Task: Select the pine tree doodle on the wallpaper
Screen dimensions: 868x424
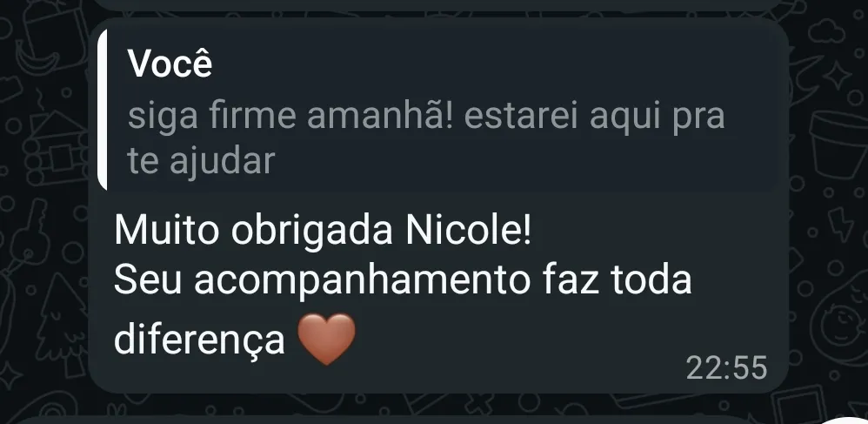Action: coord(61,323)
